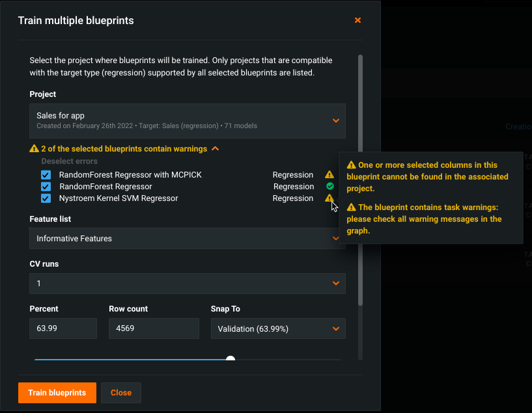Uncheck RandomForest Regressor checkbox
Image resolution: width=532 pixels, height=413 pixels.
46,187
